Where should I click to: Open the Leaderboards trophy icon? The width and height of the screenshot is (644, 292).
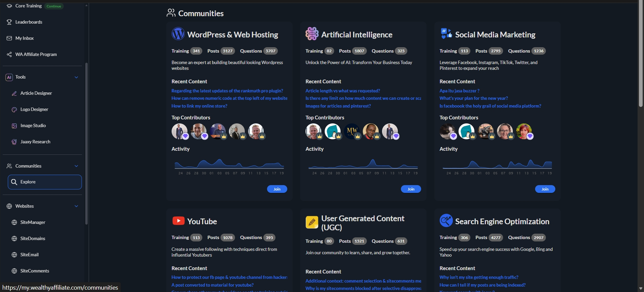9,22
